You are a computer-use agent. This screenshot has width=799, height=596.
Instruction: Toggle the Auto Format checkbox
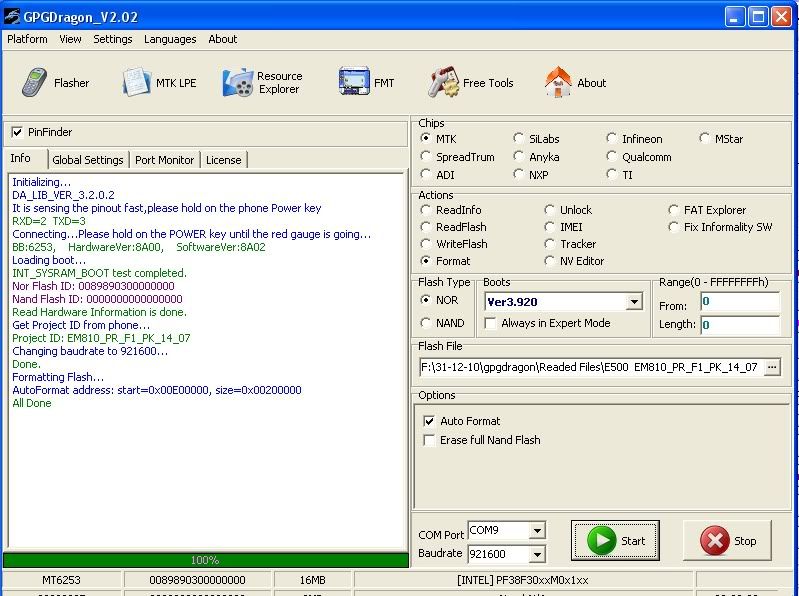coord(429,421)
